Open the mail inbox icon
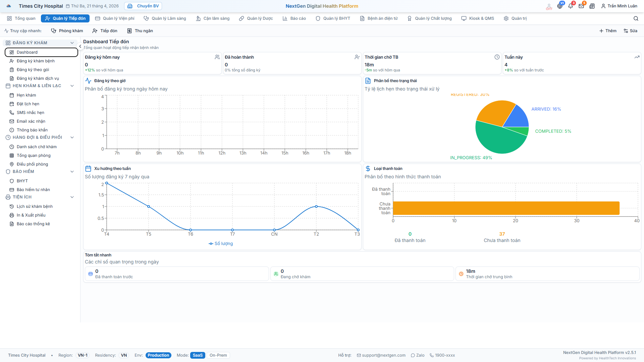Screen dimensions: 644x362 [581, 6]
